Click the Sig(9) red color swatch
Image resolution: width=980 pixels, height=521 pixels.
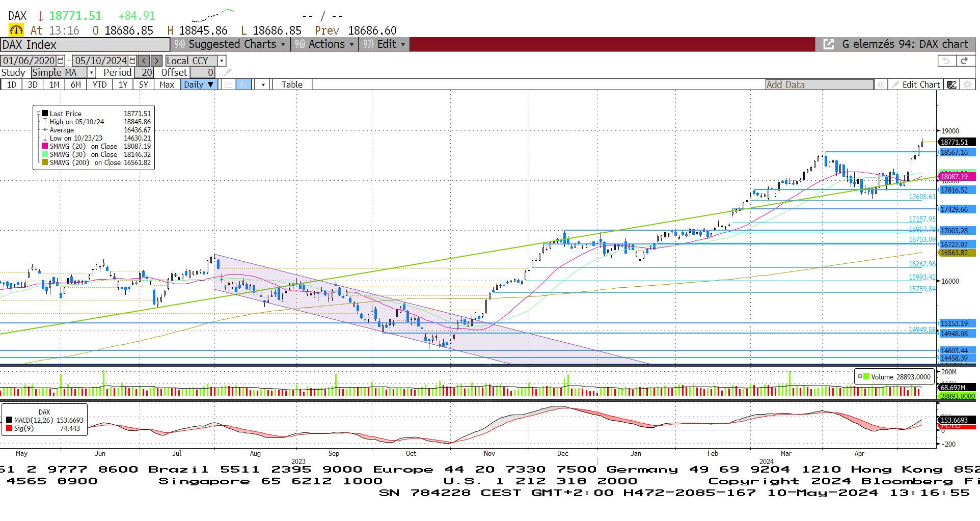pos(9,428)
